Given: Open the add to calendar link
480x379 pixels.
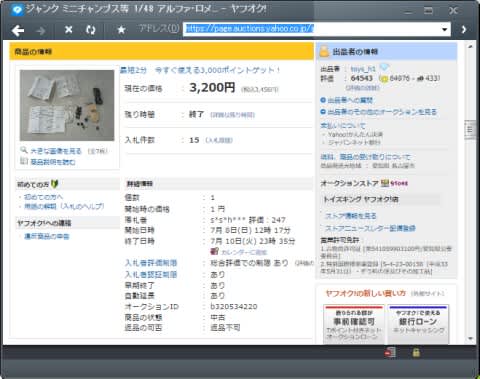Looking at the screenshot, I should pyautogui.click(x=244, y=252).
